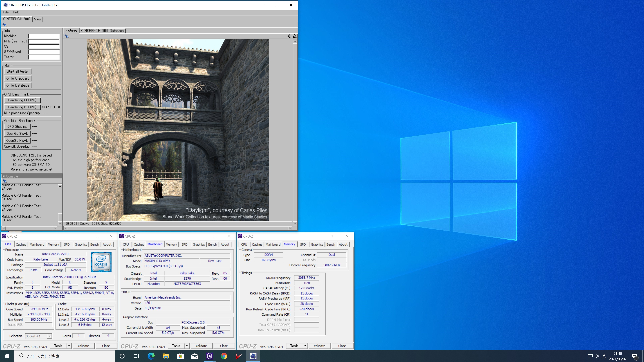The width and height of the screenshot is (644, 362).
Task: Click picture view horizontal scrollbar right arrow
Action: 290,228
